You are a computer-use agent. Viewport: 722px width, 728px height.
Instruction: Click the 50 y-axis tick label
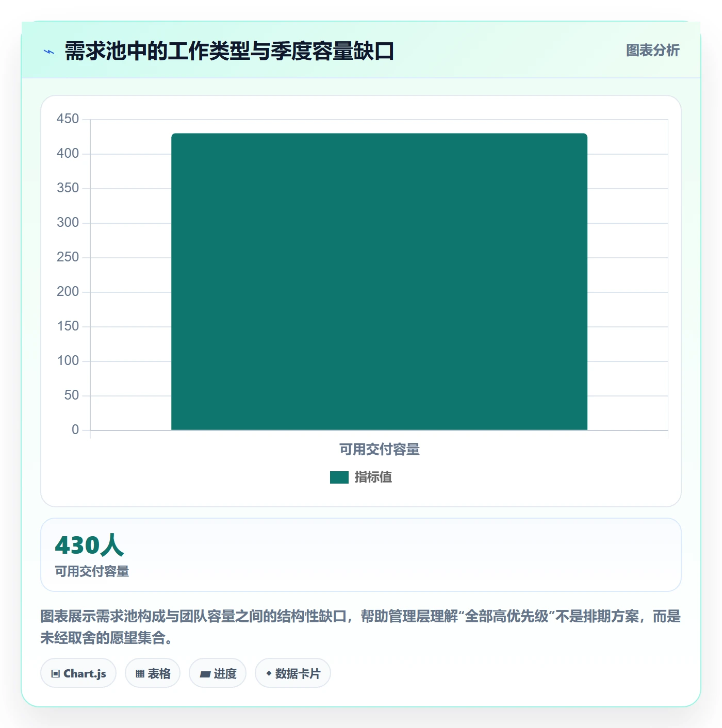[72, 395]
